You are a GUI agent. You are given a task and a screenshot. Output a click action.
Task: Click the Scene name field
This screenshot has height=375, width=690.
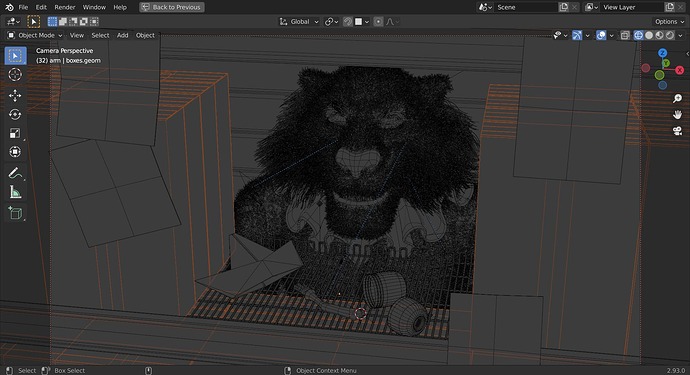[x=526, y=7]
